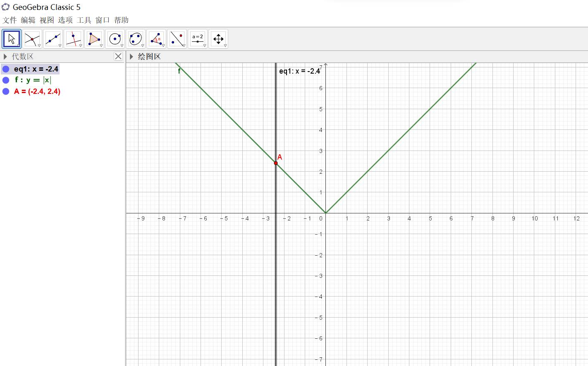Image resolution: width=588 pixels, height=366 pixels.
Task: Select the Move arrow tool
Action: [12, 39]
